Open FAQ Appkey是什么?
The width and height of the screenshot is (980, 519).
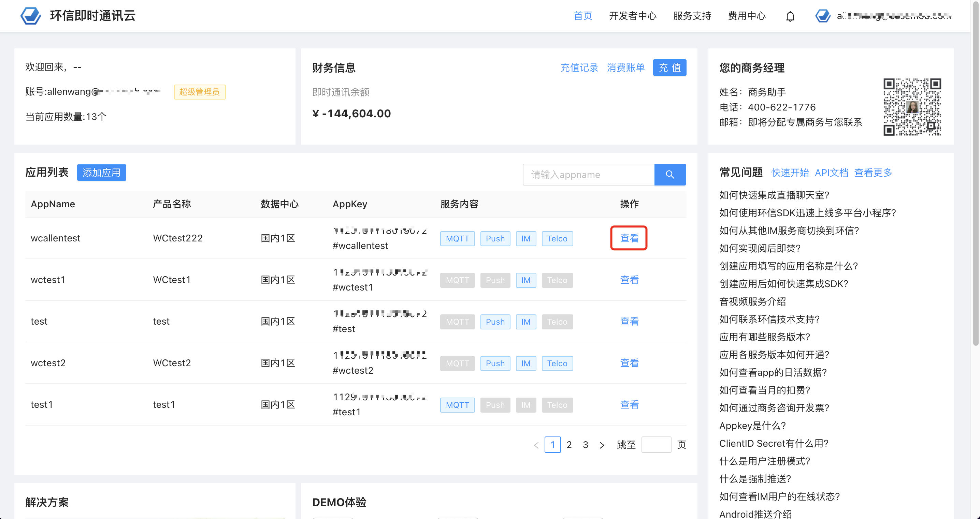(752, 426)
